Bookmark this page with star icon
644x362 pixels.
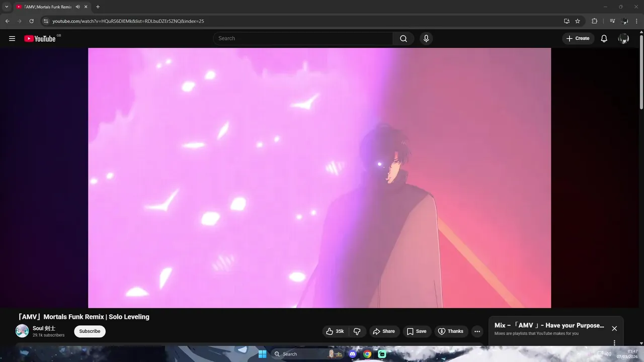point(578,21)
